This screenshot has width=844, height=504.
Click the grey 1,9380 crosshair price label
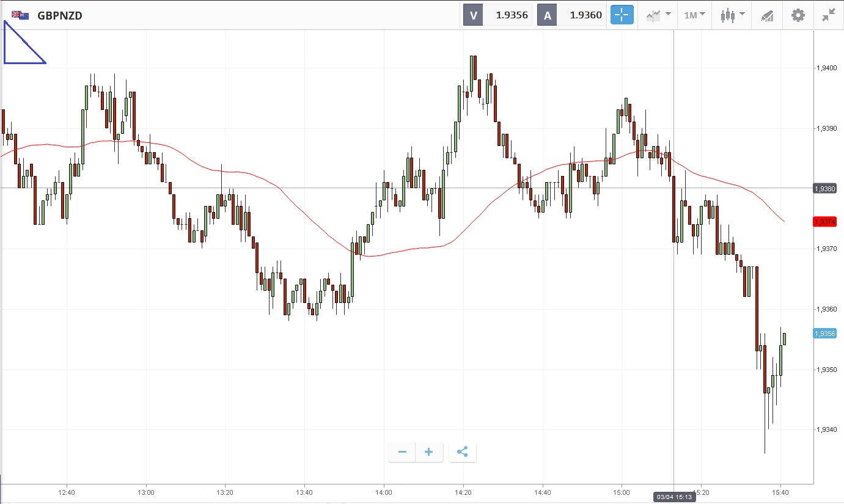(x=824, y=189)
